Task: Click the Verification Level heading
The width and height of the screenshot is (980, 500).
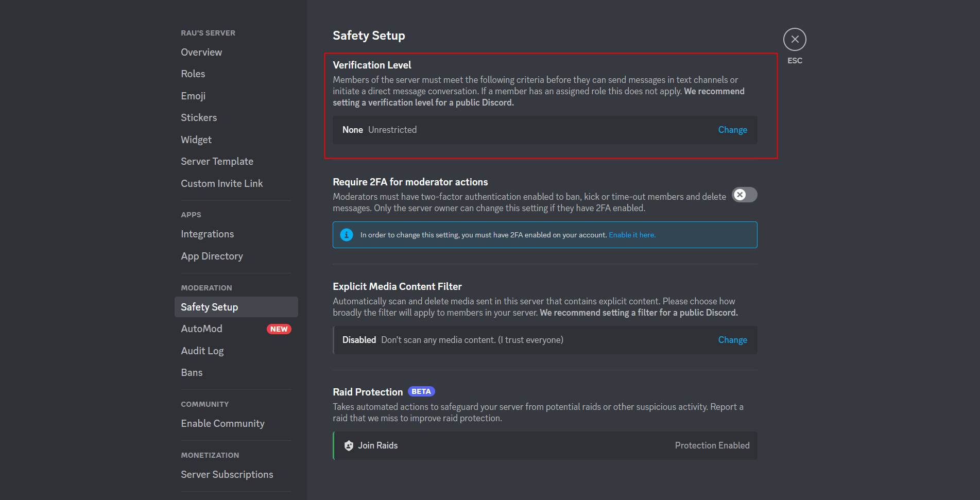Action: 372,65
